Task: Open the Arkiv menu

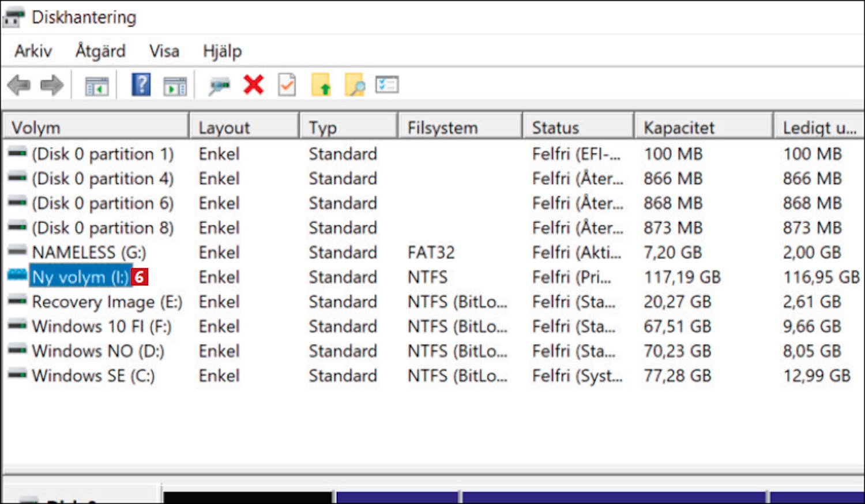Action: [33, 51]
